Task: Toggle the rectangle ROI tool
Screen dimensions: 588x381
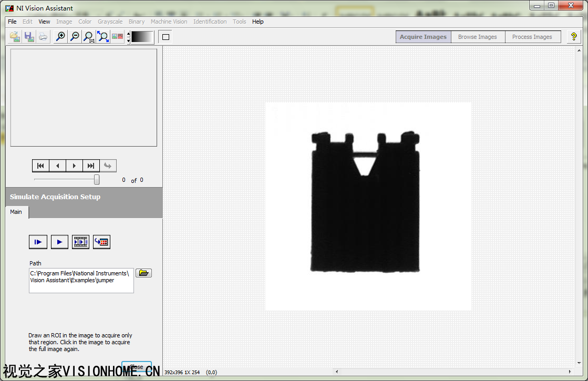Action: (166, 37)
